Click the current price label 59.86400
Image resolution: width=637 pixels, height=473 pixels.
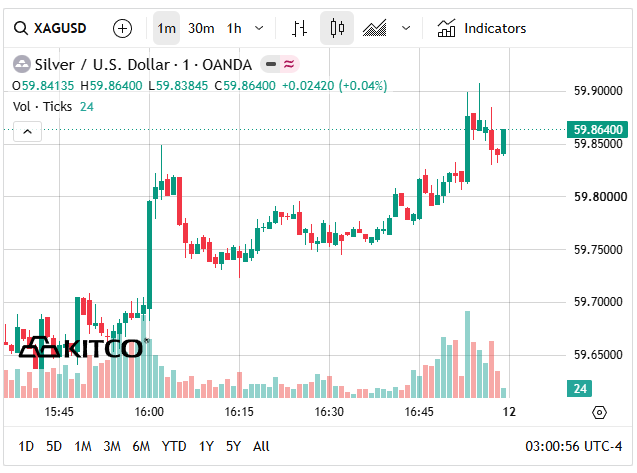point(598,130)
